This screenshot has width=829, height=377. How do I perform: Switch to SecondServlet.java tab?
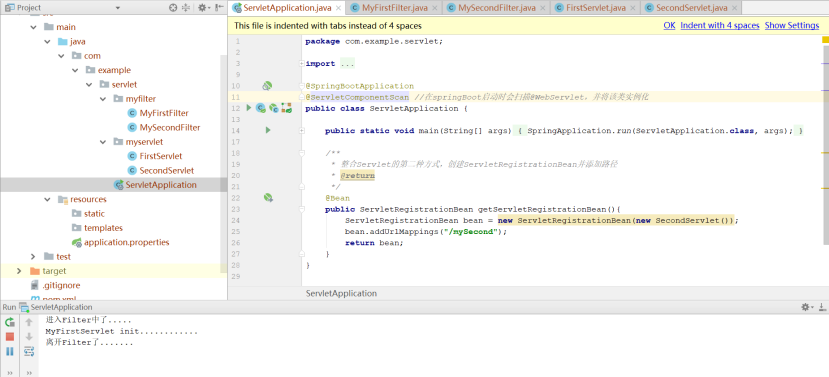tap(690, 8)
